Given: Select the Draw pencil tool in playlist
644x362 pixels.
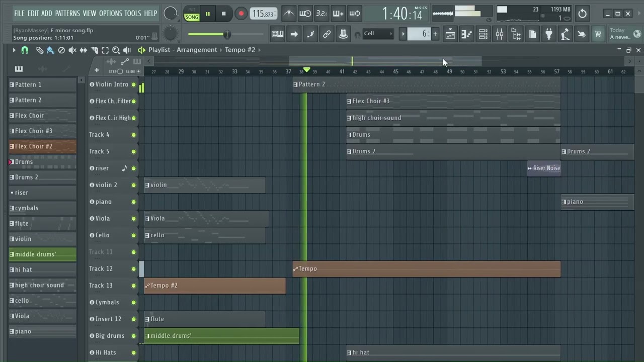Looking at the screenshot, I should click(40, 50).
